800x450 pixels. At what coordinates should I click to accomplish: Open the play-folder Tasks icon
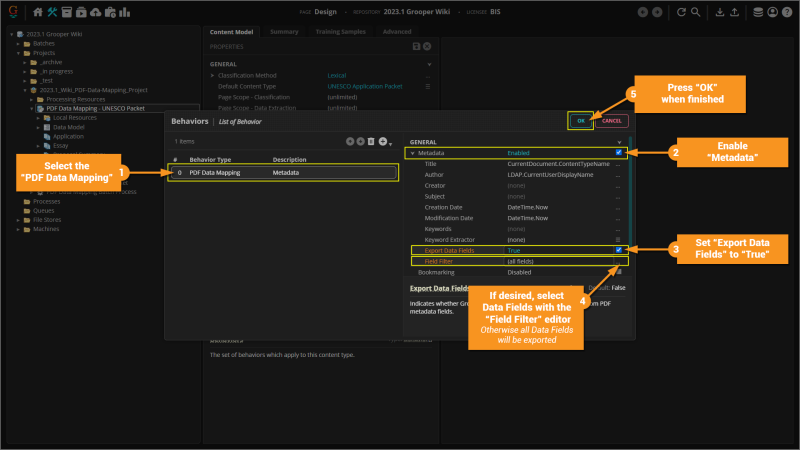pyautogui.click(x=81, y=12)
